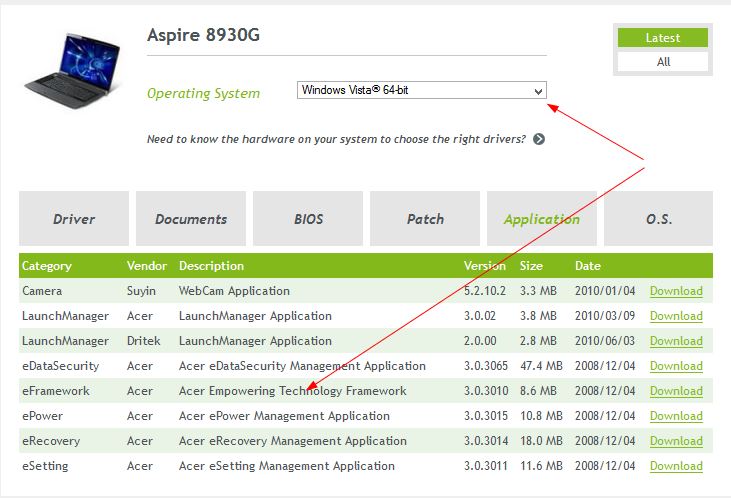This screenshot has height=498, width=731.
Task: Click the 2010/06/03 date cell
Action: tap(605, 341)
